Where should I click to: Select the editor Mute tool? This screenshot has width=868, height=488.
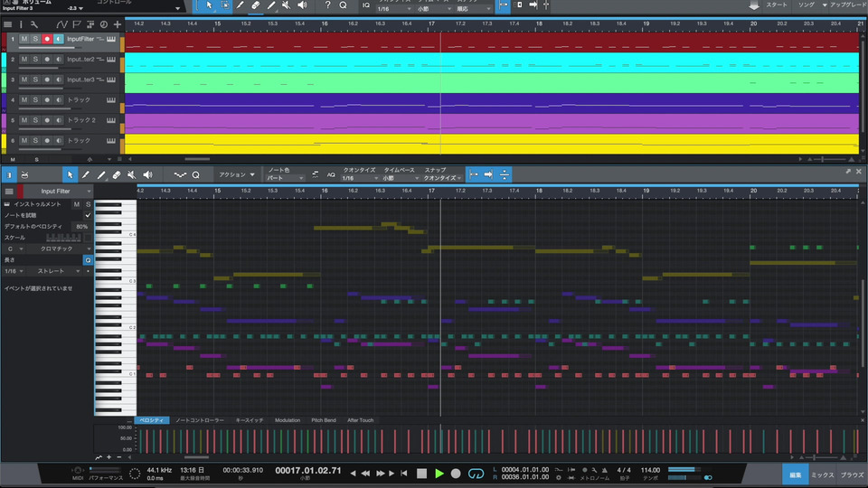pos(131,174)
